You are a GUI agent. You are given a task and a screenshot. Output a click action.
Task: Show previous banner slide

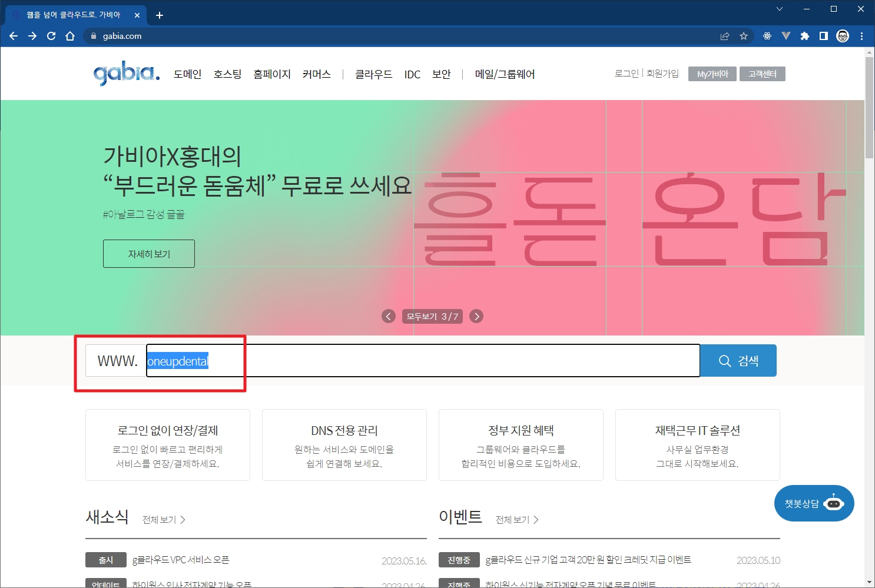pyautogui.click(x=389, y=316)
